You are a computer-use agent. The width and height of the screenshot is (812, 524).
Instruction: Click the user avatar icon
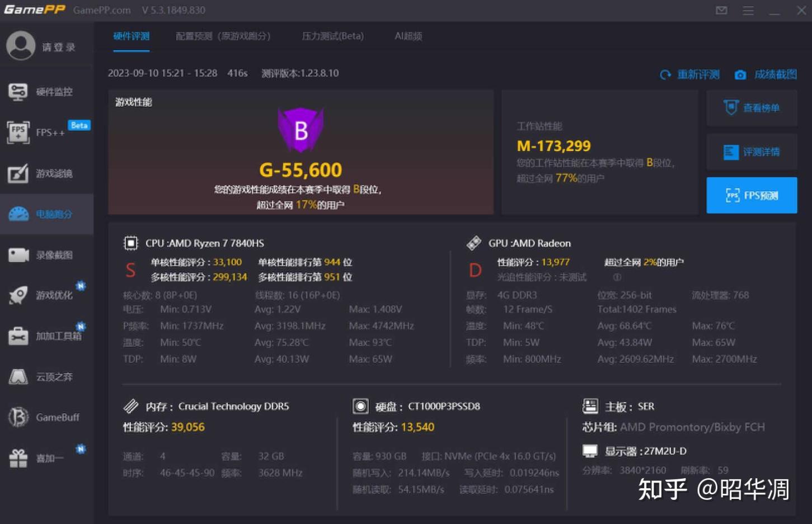[x=21, y=45]
